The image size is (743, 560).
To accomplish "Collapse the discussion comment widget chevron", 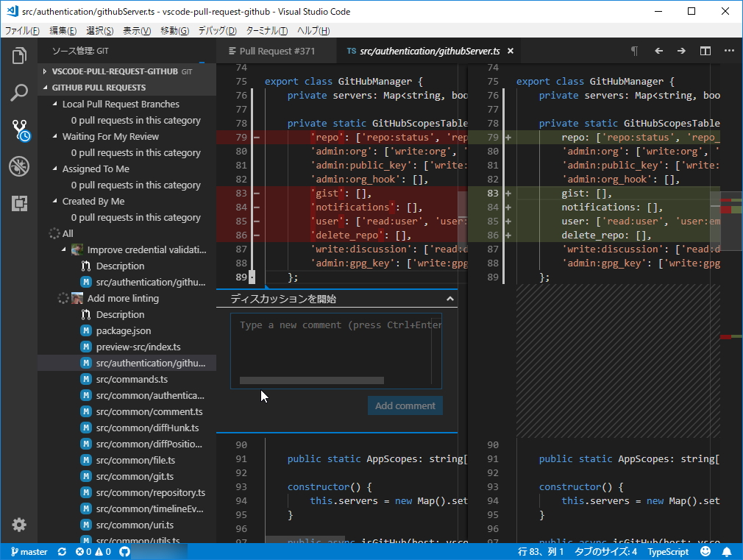I will coord(450,299).
